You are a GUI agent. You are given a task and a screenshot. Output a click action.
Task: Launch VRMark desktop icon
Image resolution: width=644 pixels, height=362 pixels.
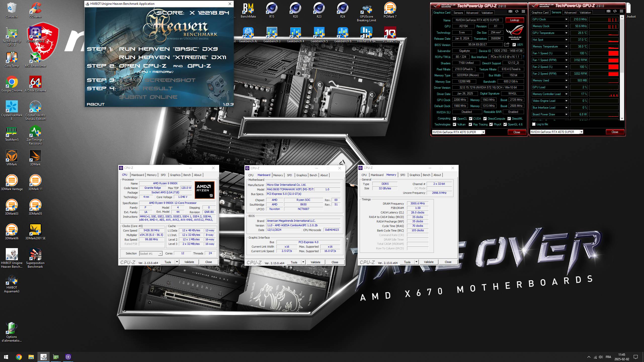coord(12,158)
